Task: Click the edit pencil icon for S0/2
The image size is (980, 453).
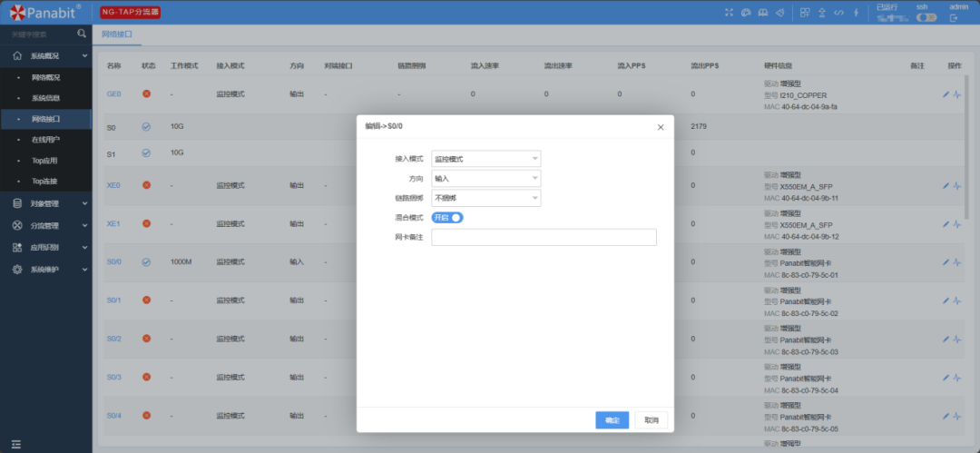Action: (946, 340)
